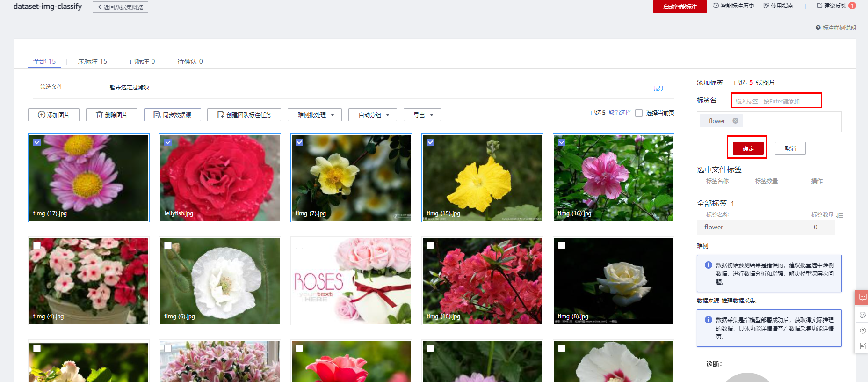The image size is (868, 382).
Task: Open 标注样例说明 help
Action: click(836, 28)
